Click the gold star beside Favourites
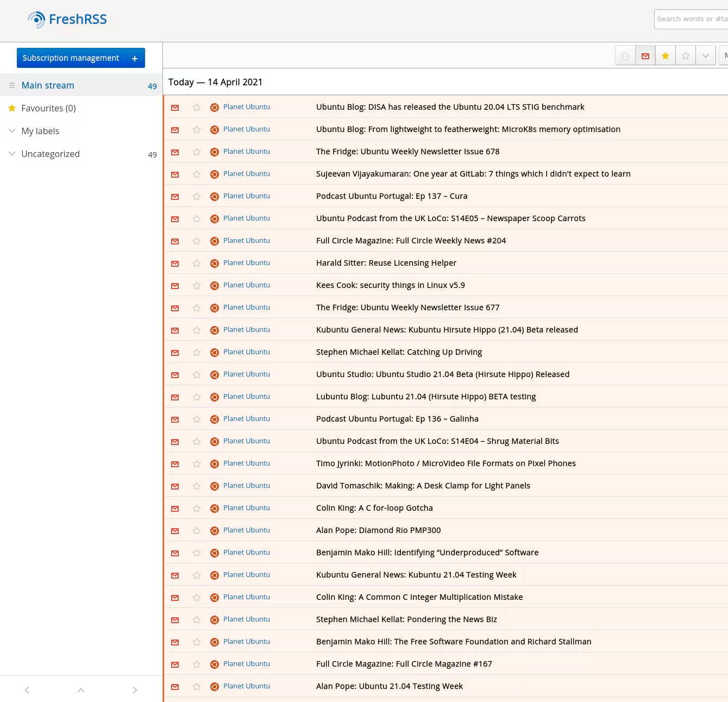This screenshot has width=728, height=702. coord(12,108)
